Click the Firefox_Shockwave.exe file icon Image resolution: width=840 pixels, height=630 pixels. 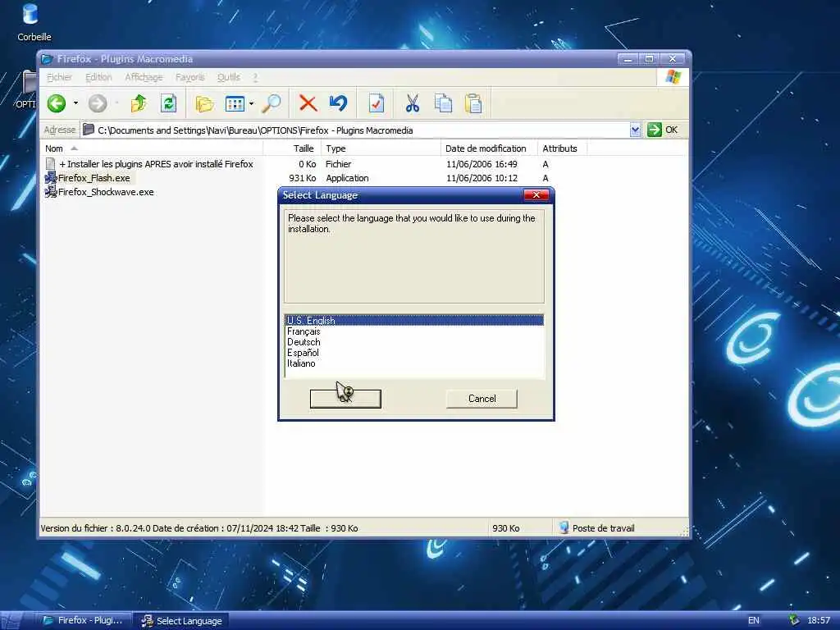point(51,192)
